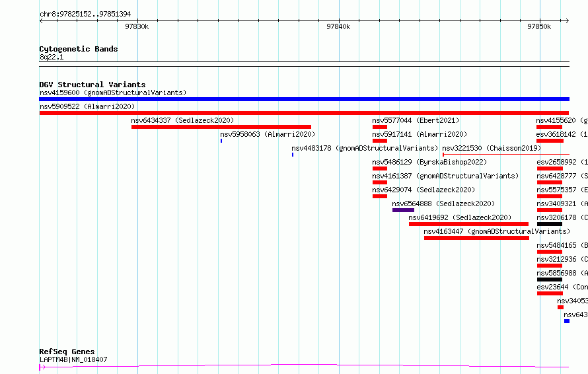Screen dimensions: 588x374
Task: Click the red bar under nsv5486129
Action: coord(379,168)
